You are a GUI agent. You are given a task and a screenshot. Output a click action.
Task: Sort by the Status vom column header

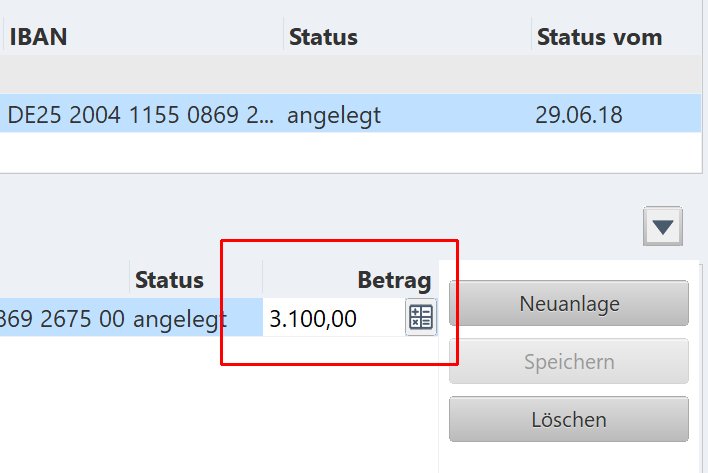[599, 37]
